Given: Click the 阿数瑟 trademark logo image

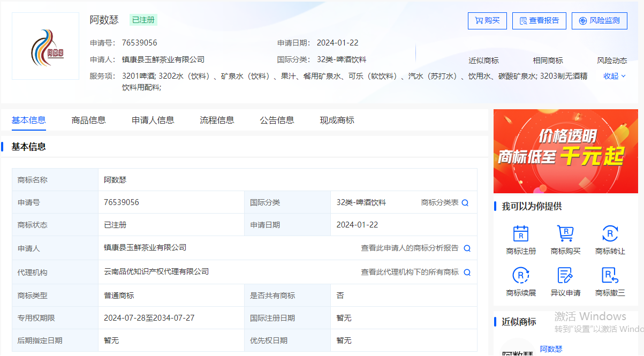Looking at the screenshot, I should (46, 46).
